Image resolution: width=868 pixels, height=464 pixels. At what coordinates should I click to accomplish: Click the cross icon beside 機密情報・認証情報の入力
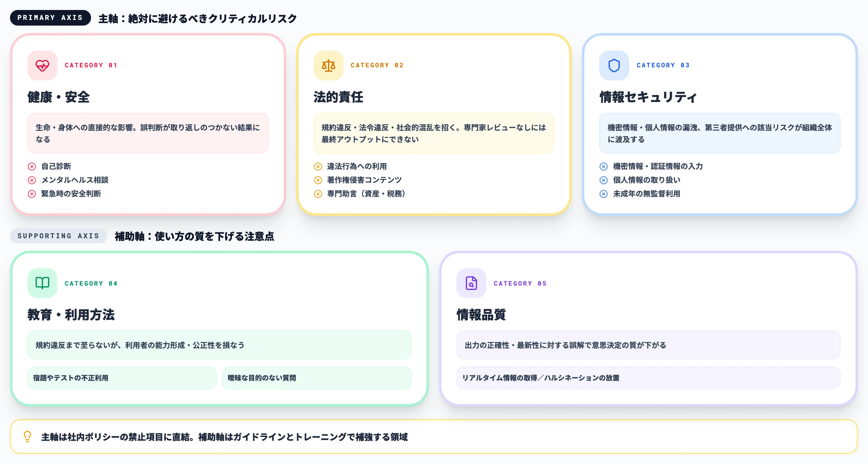click(604, 167)
